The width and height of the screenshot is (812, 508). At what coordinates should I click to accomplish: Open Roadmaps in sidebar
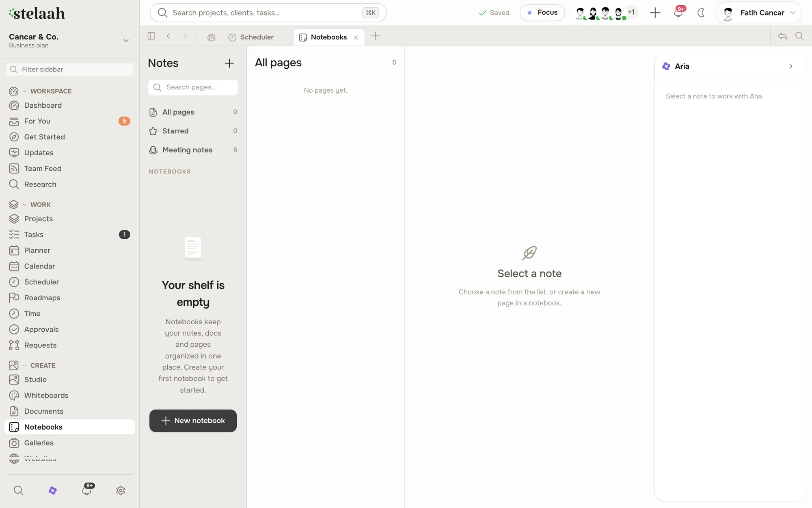coord(69,298)
